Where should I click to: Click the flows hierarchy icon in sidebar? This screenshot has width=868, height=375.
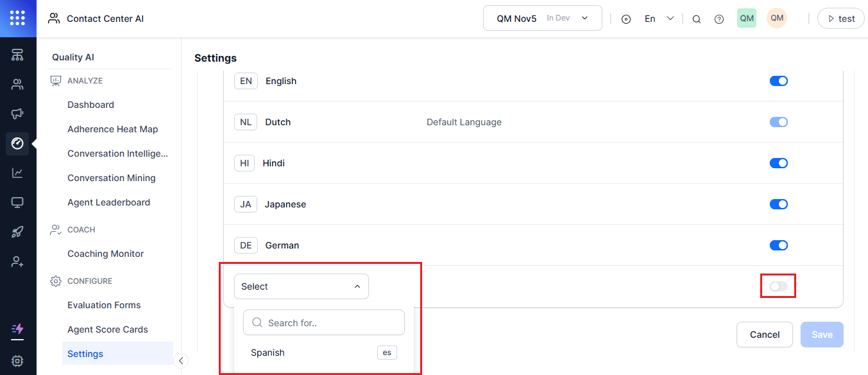(x=17, y=55)
